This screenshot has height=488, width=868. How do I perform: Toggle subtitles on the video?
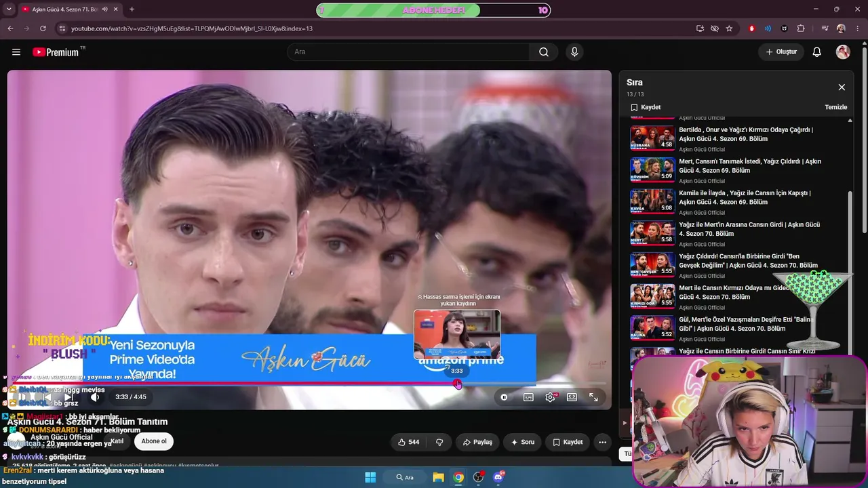528,397
